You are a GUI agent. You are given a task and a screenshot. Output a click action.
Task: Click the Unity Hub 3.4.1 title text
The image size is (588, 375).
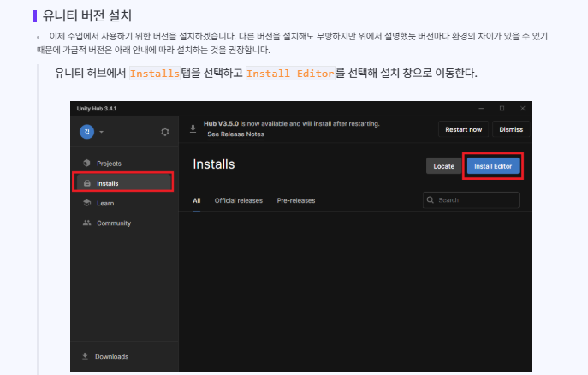[x=97, y=109]
